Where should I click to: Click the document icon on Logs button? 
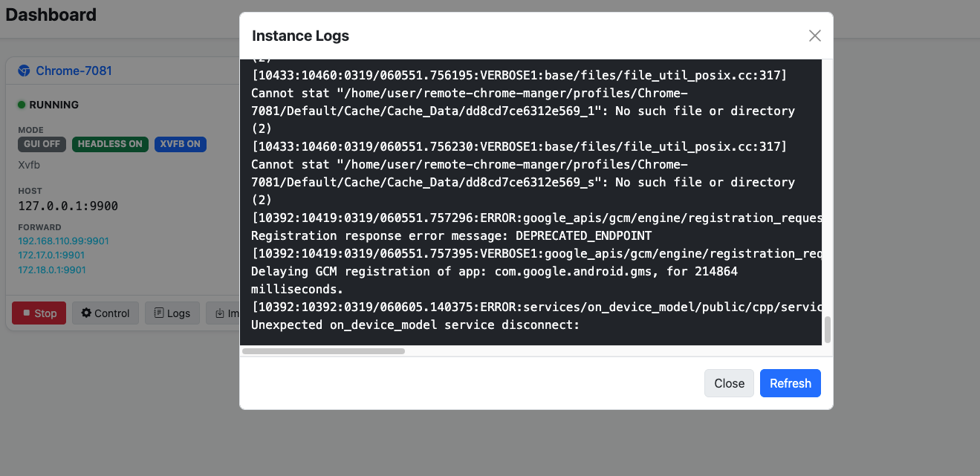158,313
